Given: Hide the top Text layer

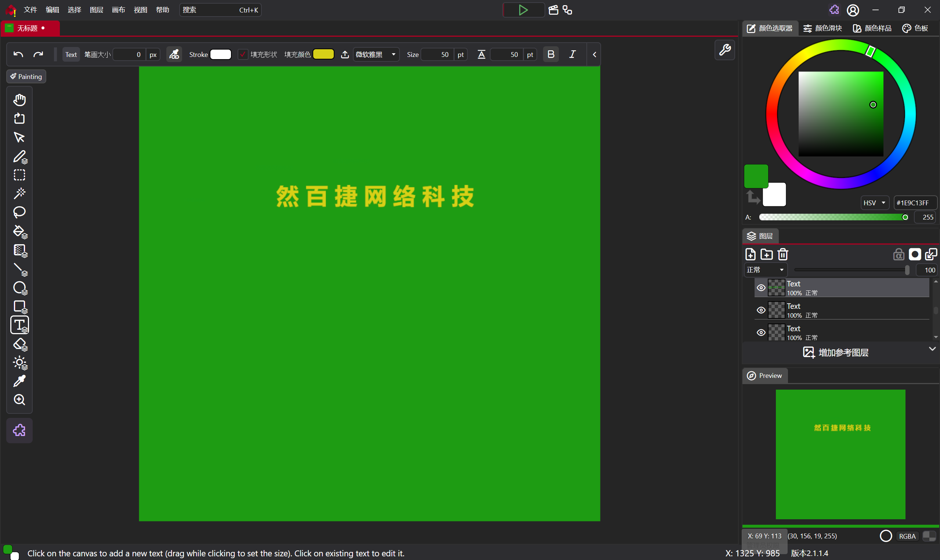Looking at the screenshot, I should (761, 288).
